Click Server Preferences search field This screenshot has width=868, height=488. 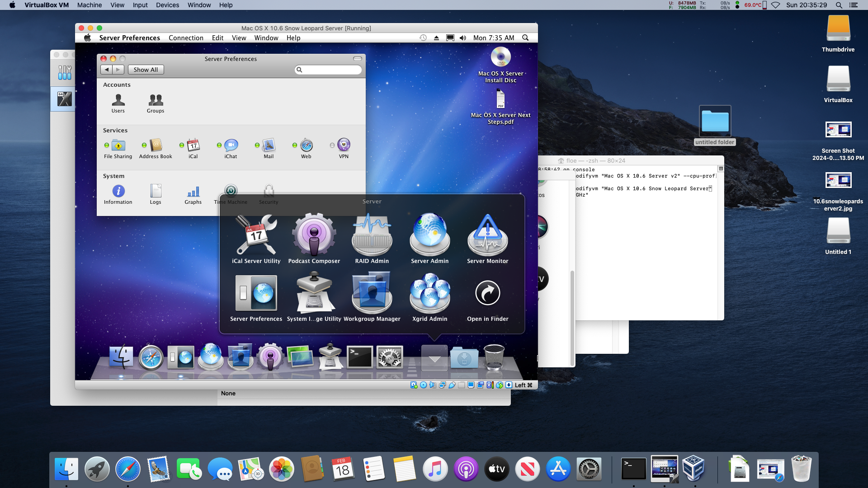point(328,70)
